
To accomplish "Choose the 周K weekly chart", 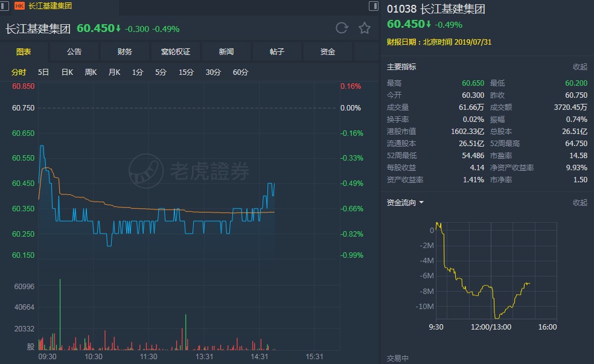I will (x=91, y=72).
